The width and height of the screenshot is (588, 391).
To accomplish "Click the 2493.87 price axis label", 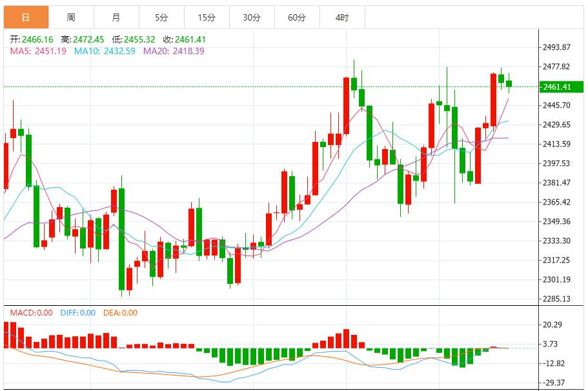I will pos(557,48).
